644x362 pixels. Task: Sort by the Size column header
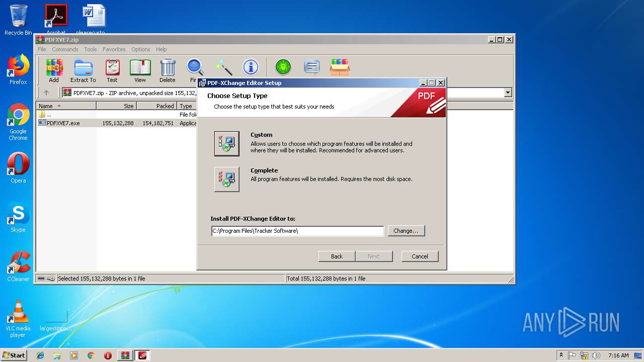coord(116,106)
